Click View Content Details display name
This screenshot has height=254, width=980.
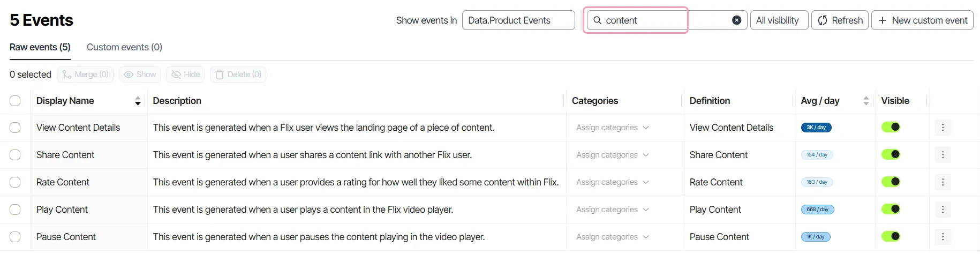click(78, 128)
